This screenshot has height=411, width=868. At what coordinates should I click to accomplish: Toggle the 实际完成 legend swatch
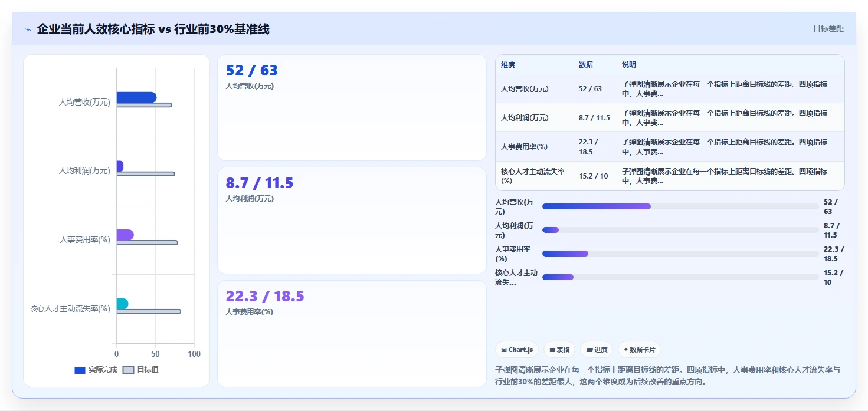(80, 370)
